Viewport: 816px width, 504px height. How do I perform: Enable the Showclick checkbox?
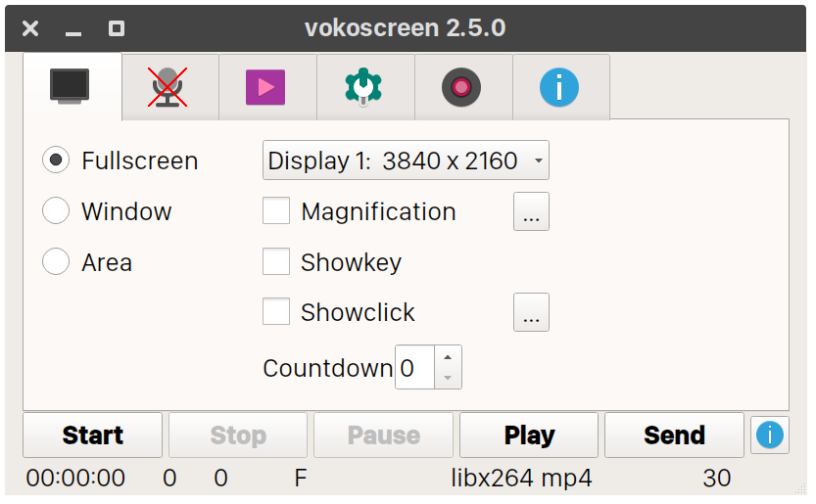coord(276,312)
